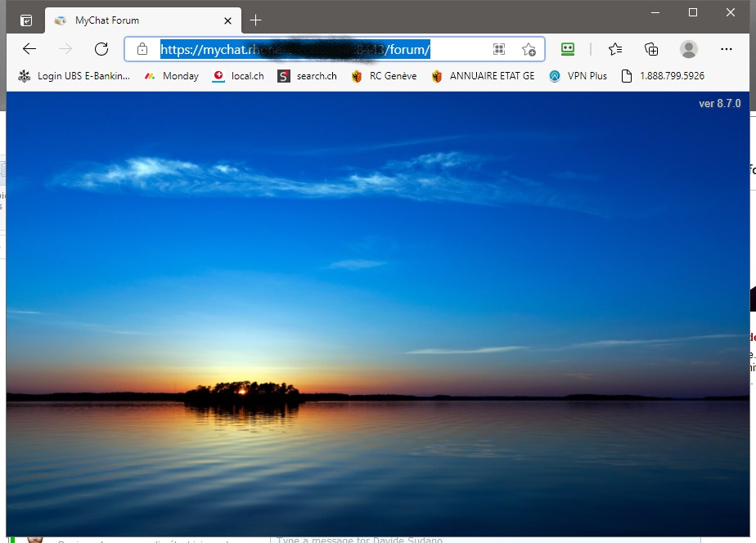Open the Favorites list icon
Screen dimensions: 756x543
click(x=615, y=49)
